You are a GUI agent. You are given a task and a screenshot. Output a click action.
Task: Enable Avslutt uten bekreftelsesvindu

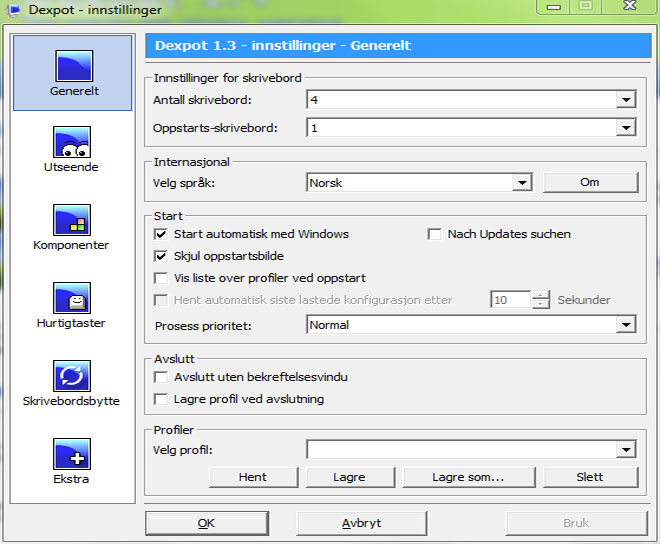[160, 377]
